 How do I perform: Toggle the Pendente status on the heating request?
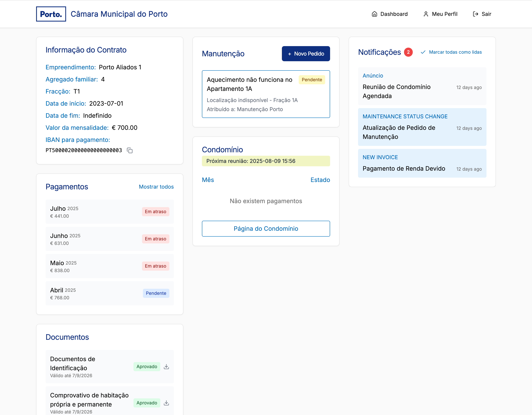[312, 80]
